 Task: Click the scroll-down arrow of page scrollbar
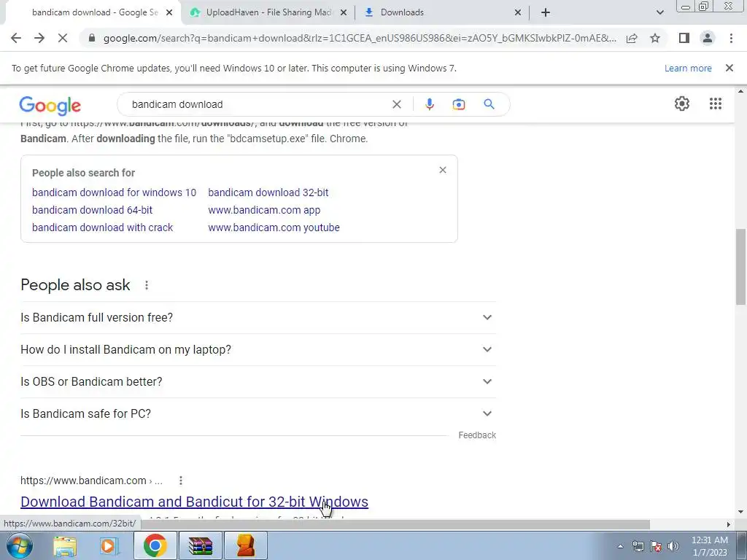[x=740, y=513]
